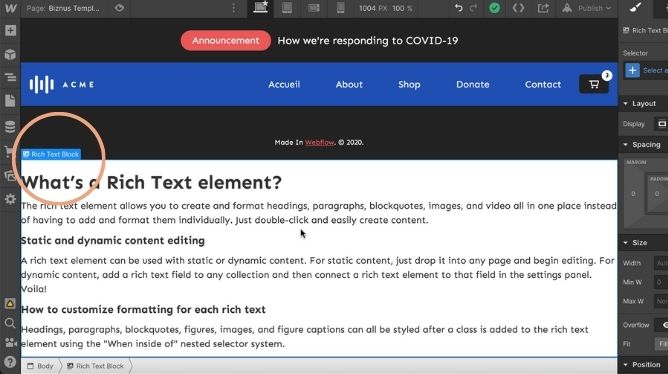Open the Pages panel

(x=10, y=101)
